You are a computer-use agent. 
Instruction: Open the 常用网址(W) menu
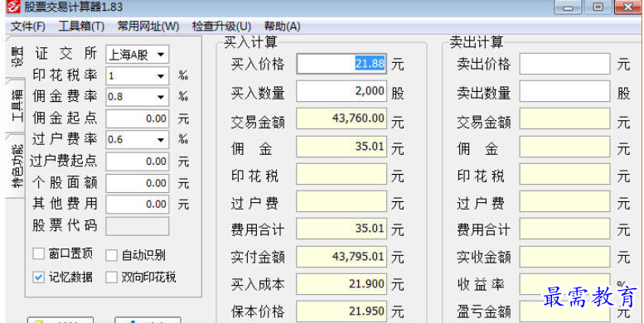(x=148, y=27)
